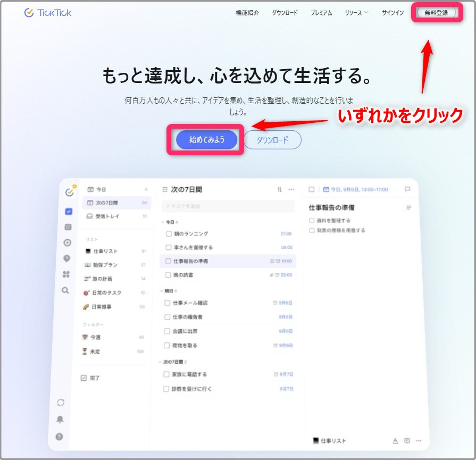Click the sort icon in 次の7日間 header
Image resolution: width=476 pixels, height=460 pixels.
(x=280, y=189)
